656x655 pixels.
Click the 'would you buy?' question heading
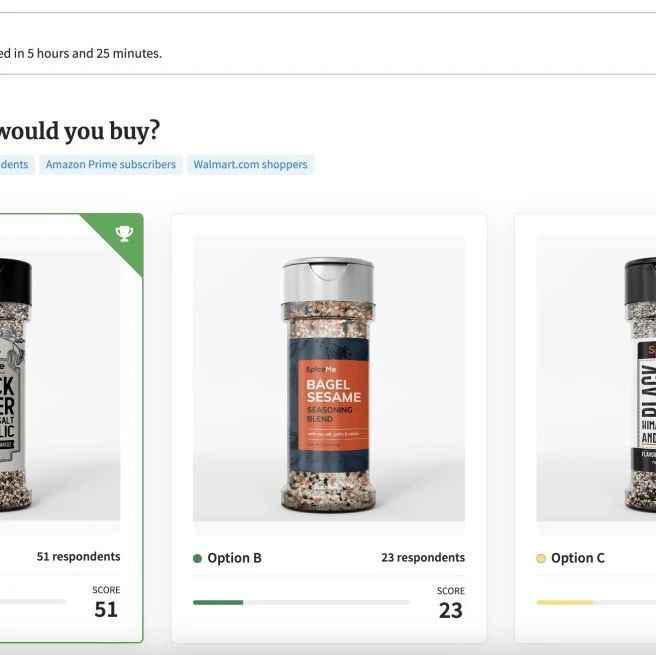pyautogui.click(x=79, y=131)
